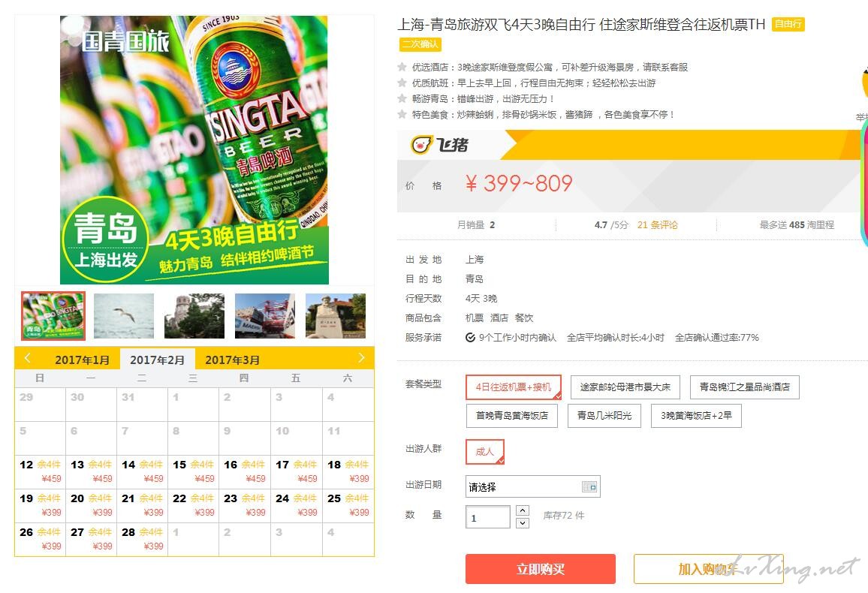Decrease quantity with down arrow

pos(523,522)
